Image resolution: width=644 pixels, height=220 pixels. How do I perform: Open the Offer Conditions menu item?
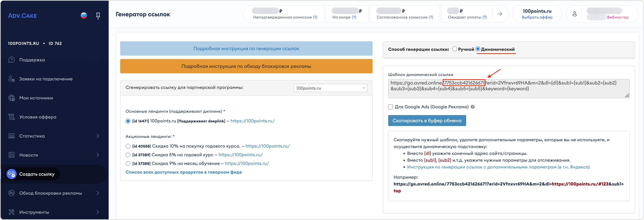tap(38, 117)
